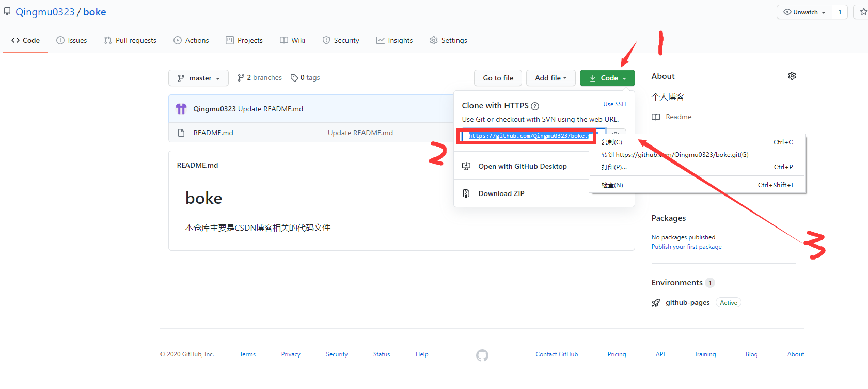The image size is (868, 389).
Task: Open the Qingmu0323 owner link
Action: tap(45, 12)
